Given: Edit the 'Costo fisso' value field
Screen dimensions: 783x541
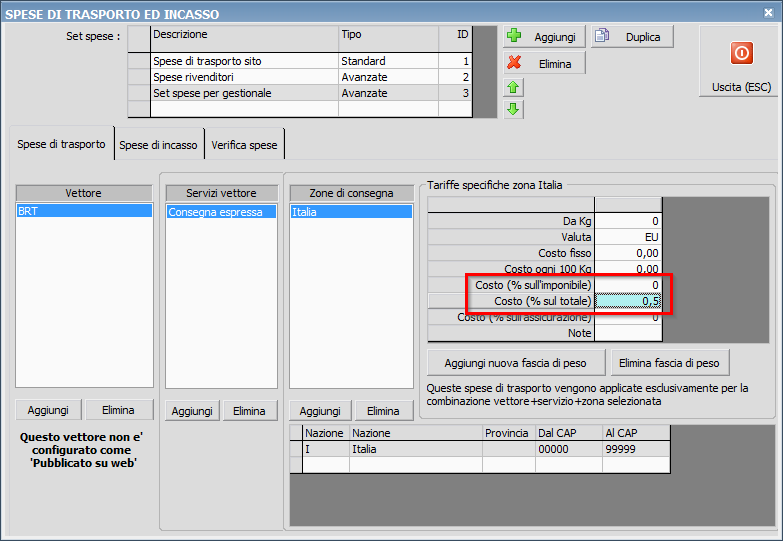Looking at the screenshot, I should (x=628, y=253).
